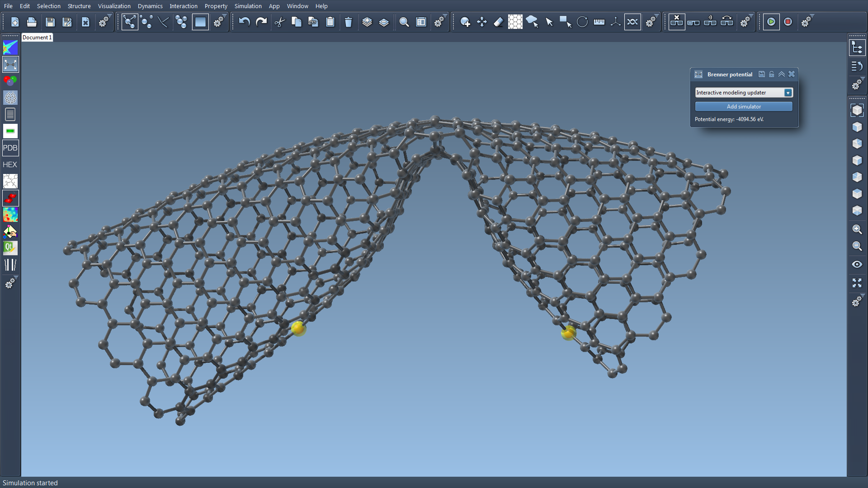Click the move atoms tool

click(x=482, y=22)
